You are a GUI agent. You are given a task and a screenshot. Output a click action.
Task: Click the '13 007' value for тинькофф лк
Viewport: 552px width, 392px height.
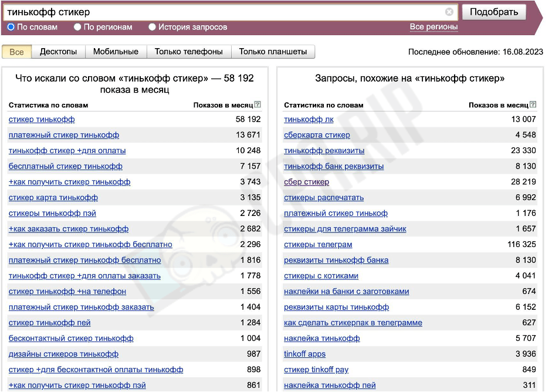point(523,119)
